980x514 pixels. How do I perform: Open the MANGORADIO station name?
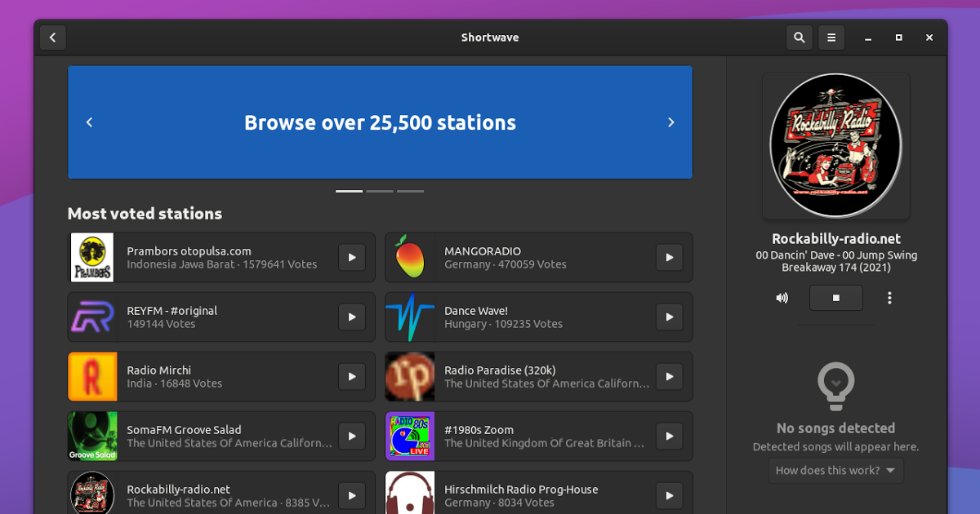click(x=483, y=251)
